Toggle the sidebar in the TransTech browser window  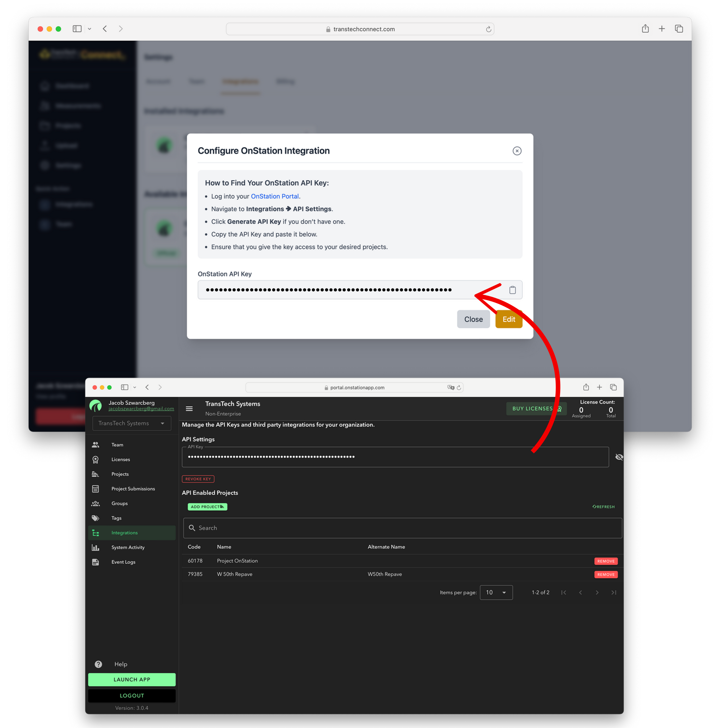tap(77, 29)
